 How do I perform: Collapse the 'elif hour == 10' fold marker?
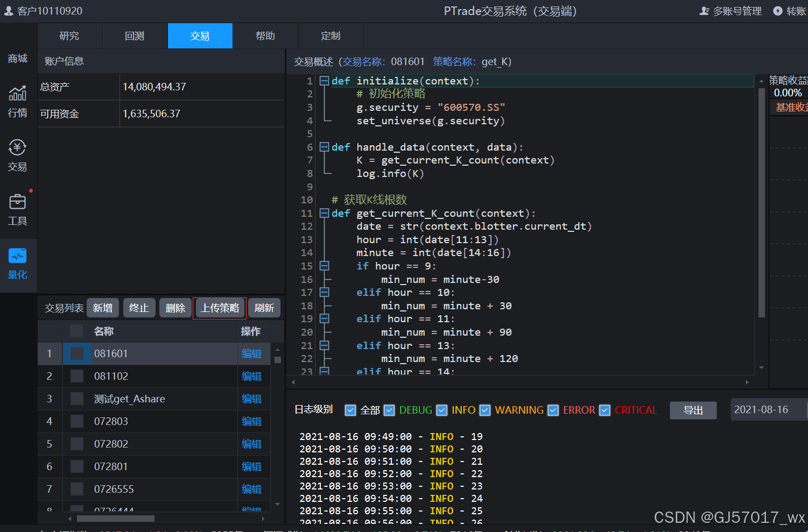click(x=325, y=292)
